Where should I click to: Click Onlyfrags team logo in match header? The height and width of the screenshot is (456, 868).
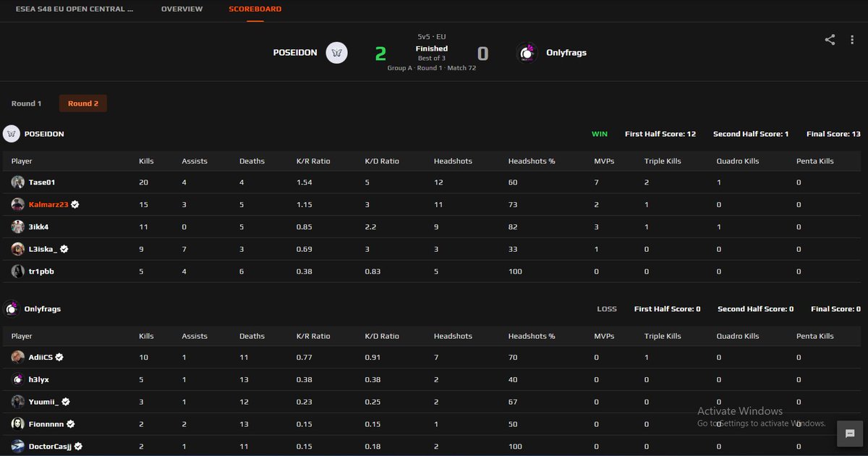pos(527,53)
